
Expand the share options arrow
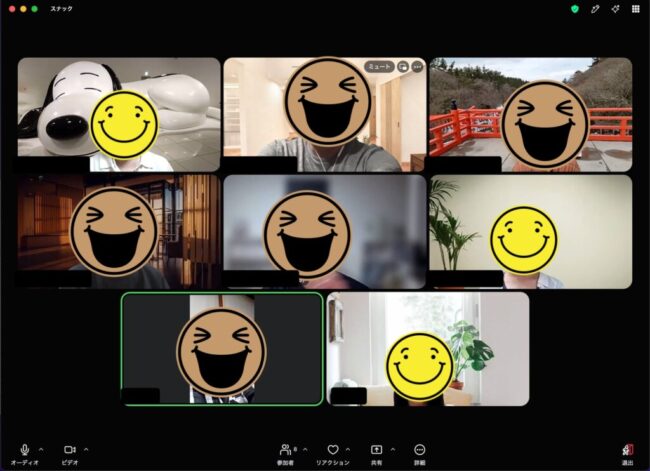393,449
